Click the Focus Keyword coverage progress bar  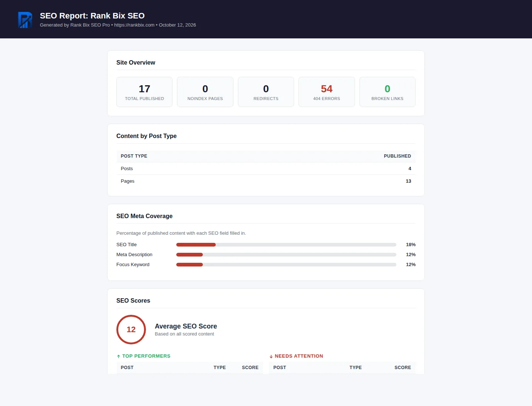286,265
